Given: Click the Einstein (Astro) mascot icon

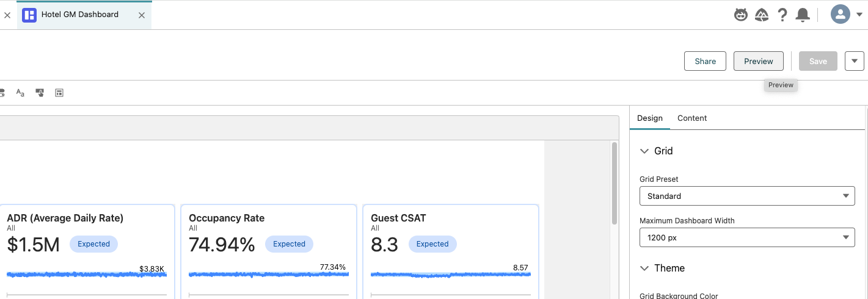Looking at the screenshot, I should 741,15.
